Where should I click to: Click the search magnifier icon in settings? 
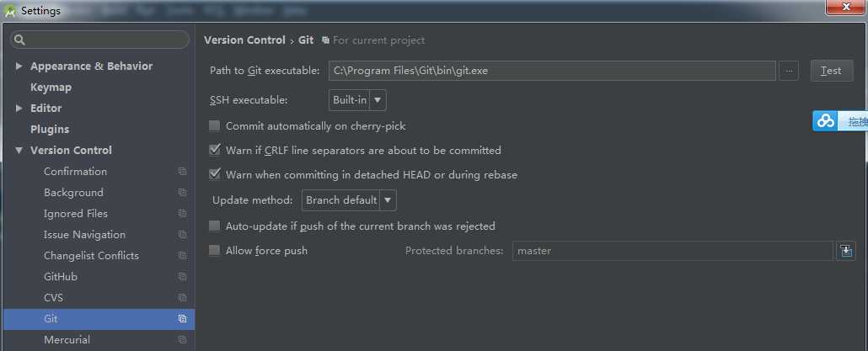click(x=20, y=40)
